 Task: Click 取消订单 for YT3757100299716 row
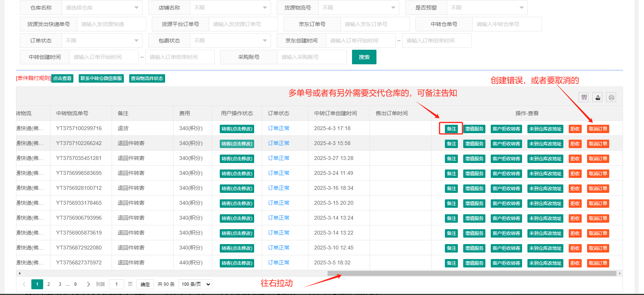coord(598,129)
